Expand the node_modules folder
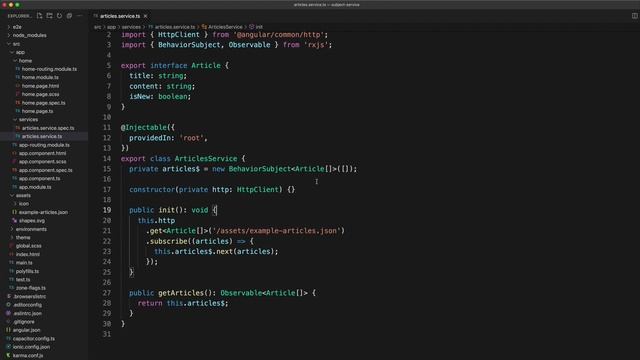 [x=29, y=35]
